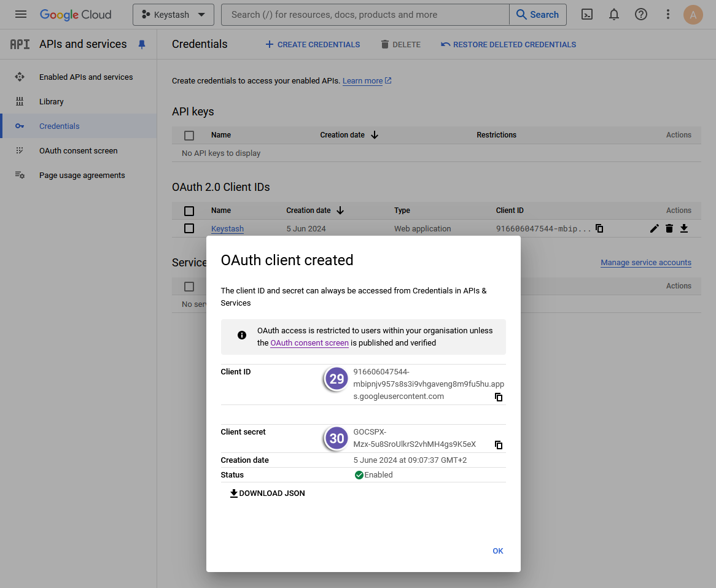Click the '5 Jun 2024' creation date cell
Image resolution: width=716 pixels, height=588 pixels.
click(306, 229)
